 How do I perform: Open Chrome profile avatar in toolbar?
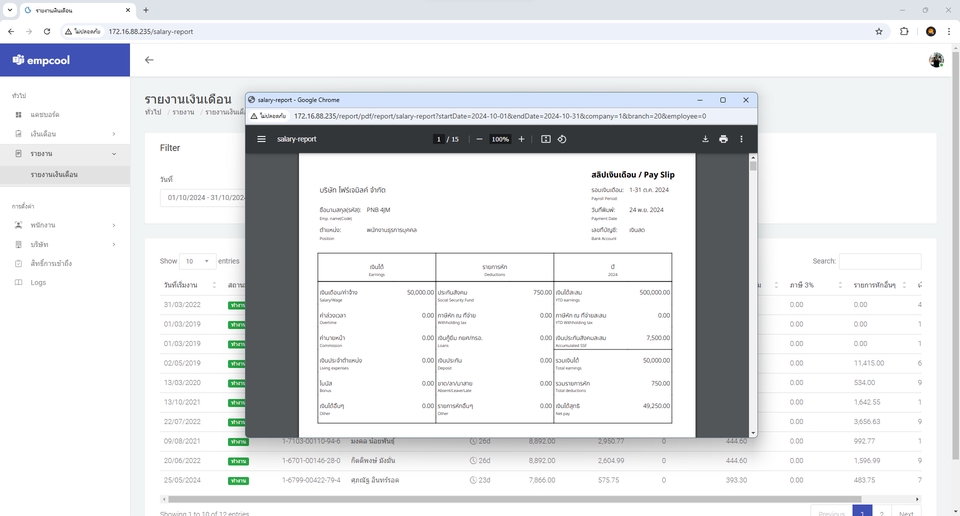[931, 31]
